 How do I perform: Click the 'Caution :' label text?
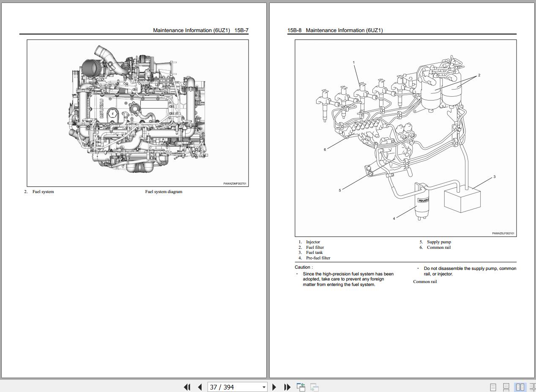click(304, 267)
